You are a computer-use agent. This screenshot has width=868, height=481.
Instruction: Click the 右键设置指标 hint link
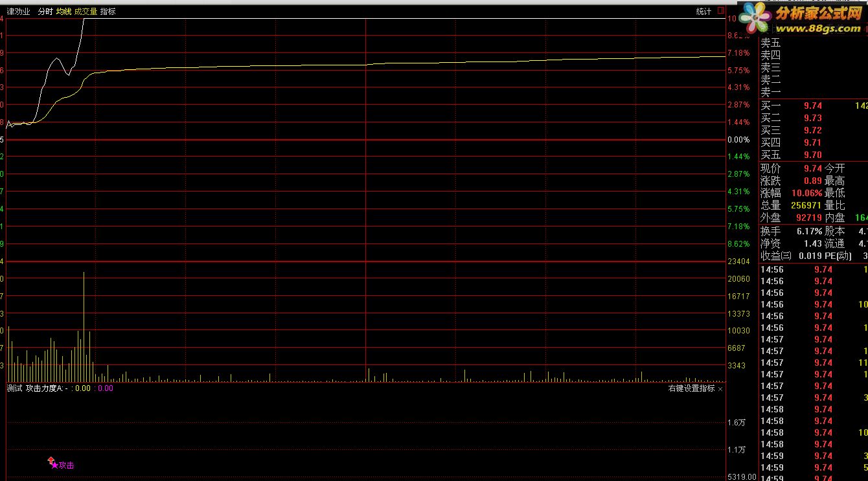pyautogui.click(x=691, y=388)
